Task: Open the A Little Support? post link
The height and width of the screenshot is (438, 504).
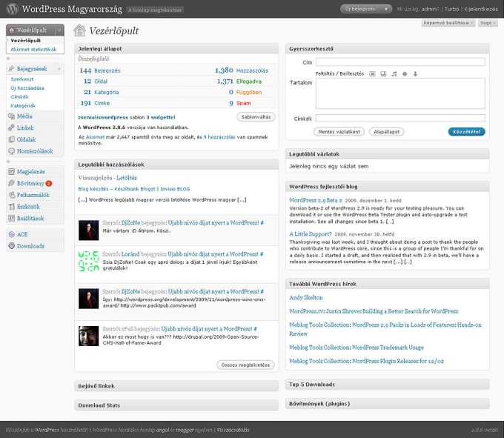Action: tap(311, 234)
